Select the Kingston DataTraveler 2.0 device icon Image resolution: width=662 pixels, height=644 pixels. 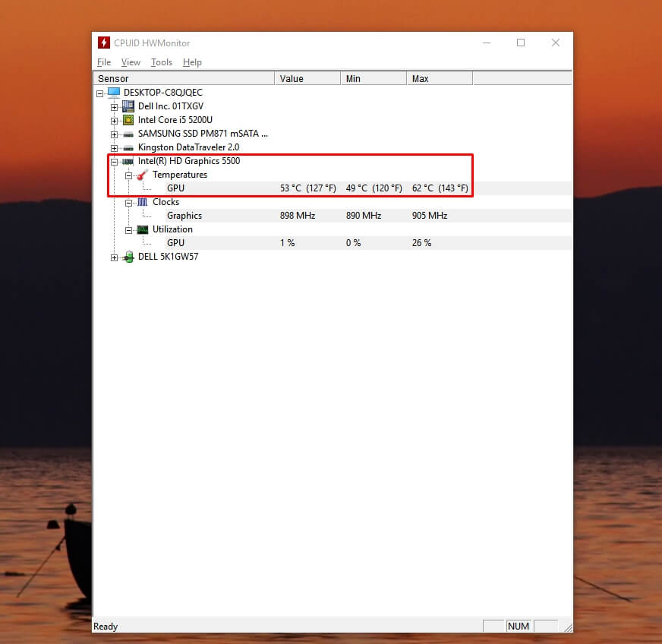pos(128,147)
